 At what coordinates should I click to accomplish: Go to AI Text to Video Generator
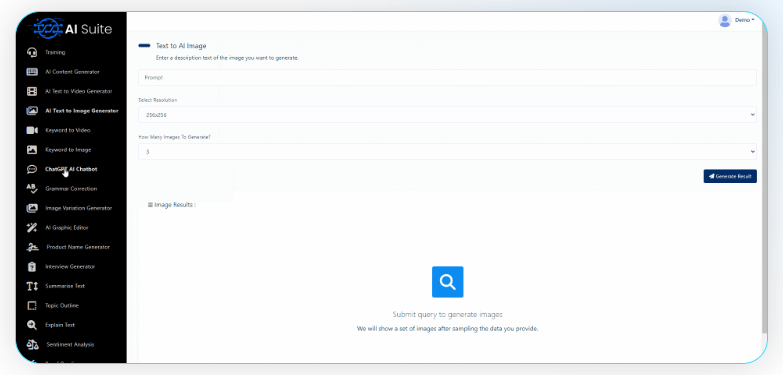click(78, 91)
